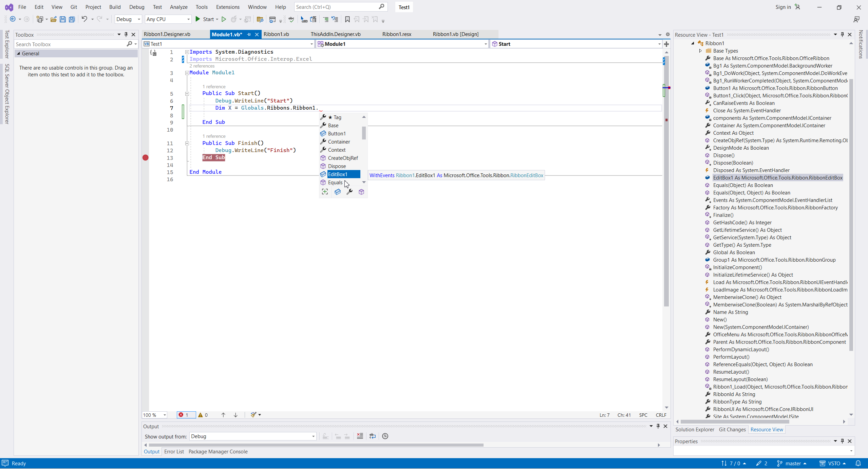Viewport: 868px width, 469px height.
Task: Filter IntelliSense list to methods only
Action: coord(361,192)
